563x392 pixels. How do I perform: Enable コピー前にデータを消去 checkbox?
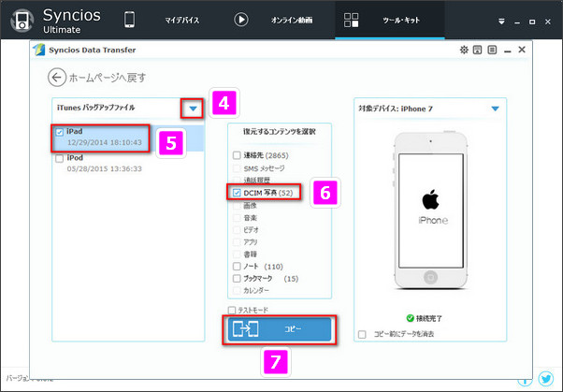(362, 335)
